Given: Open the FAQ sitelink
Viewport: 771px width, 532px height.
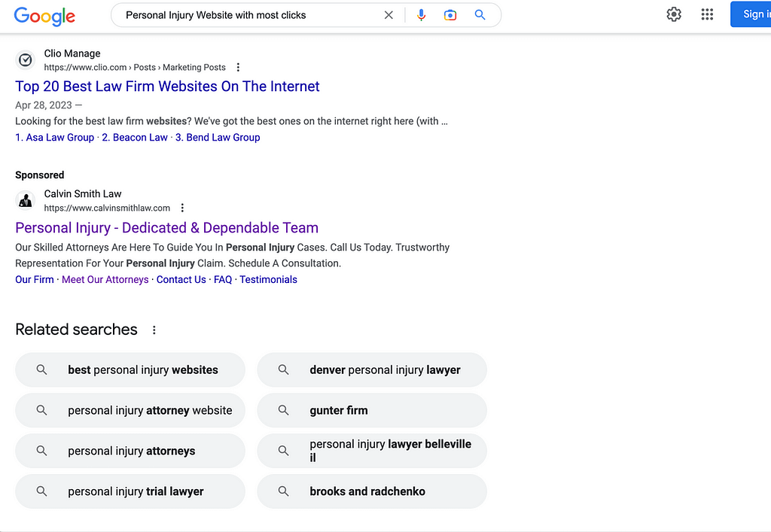Looking at the screenshot, I should tap(223, 279).
